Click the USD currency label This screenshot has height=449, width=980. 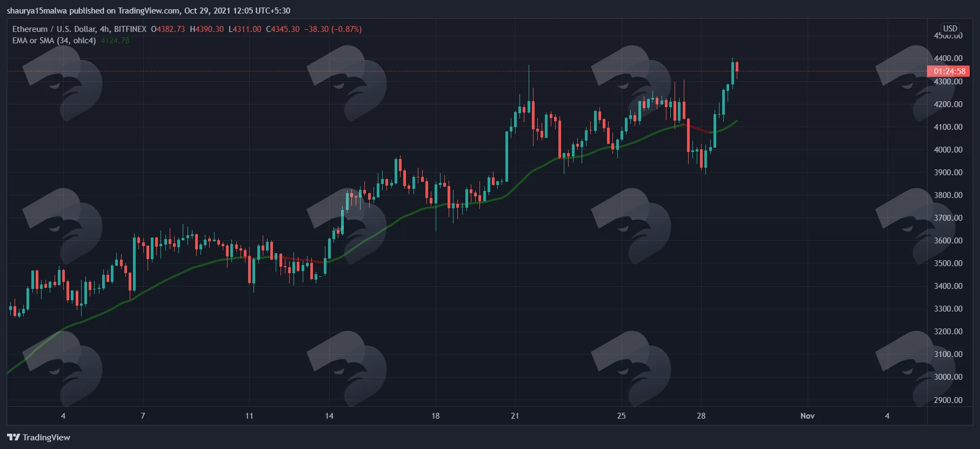click(x=950, y=29)
